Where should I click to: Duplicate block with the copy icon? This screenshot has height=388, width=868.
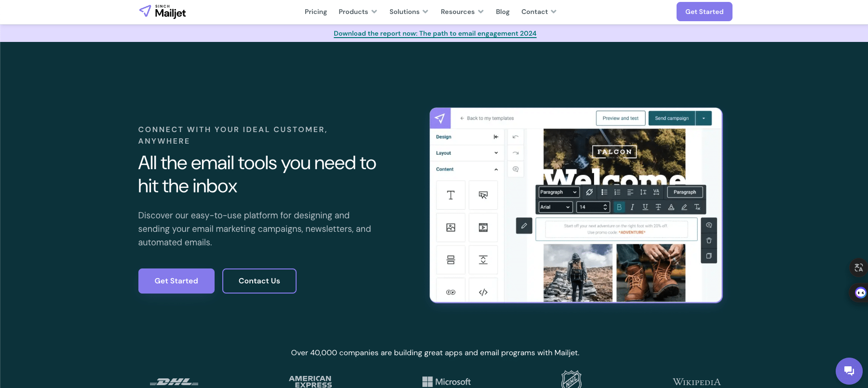click(709, 256)
